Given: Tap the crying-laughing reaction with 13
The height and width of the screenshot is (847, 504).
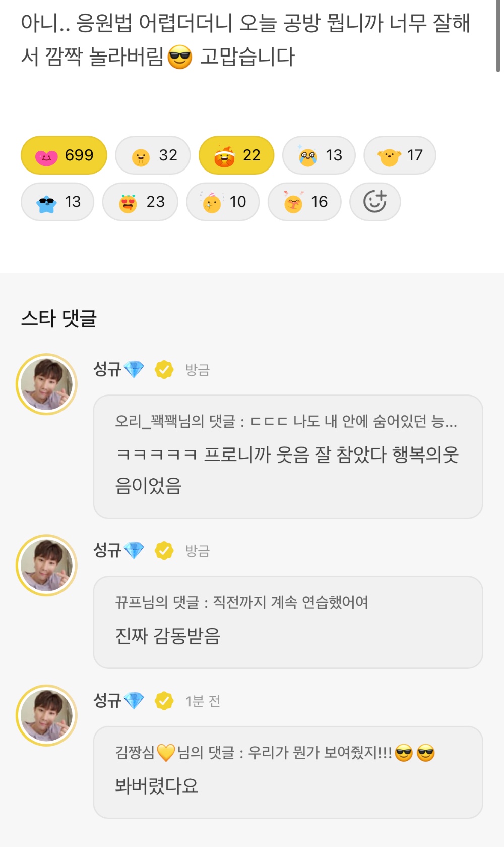Looking at the screenshot, I should (x=320, y=155).
